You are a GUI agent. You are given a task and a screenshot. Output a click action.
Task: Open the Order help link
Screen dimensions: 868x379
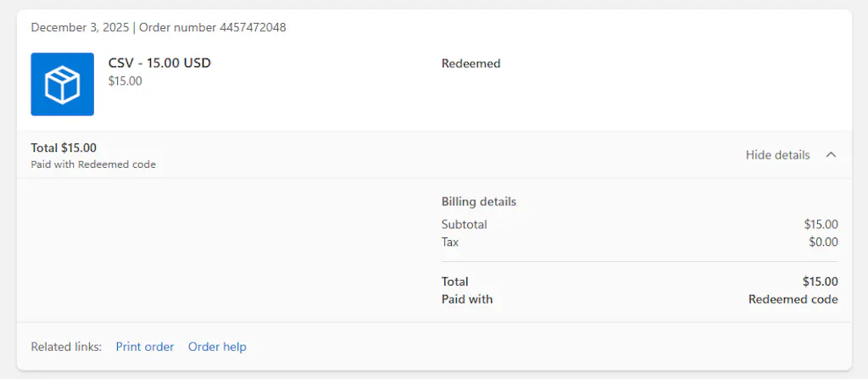217,347
